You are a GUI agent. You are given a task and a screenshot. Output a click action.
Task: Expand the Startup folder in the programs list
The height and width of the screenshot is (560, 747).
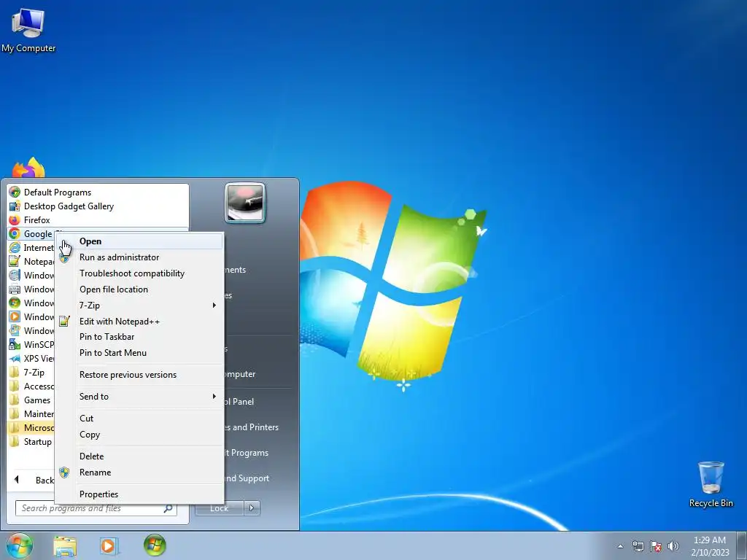coord(31,441)
